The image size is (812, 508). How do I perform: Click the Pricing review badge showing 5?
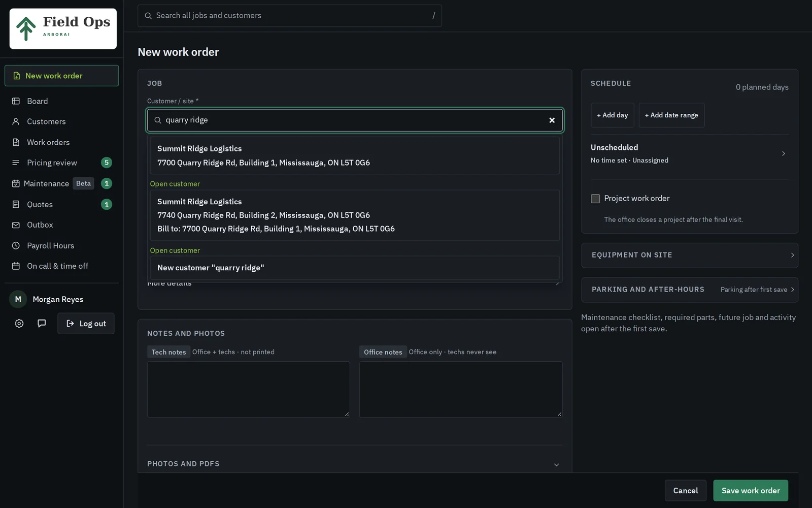pyautogui.click(x=107, y=163)
